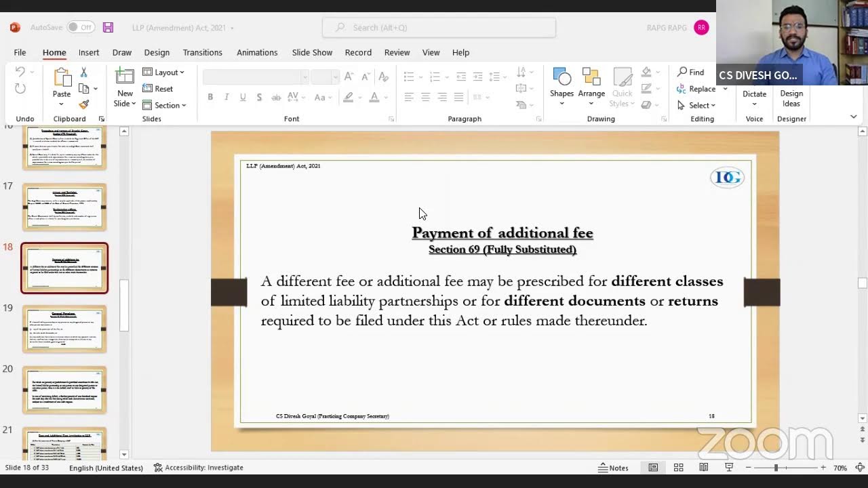Switch to the Transitions tab
The image size is (868, 488).
pyautogui.click(x=202, y=52)
